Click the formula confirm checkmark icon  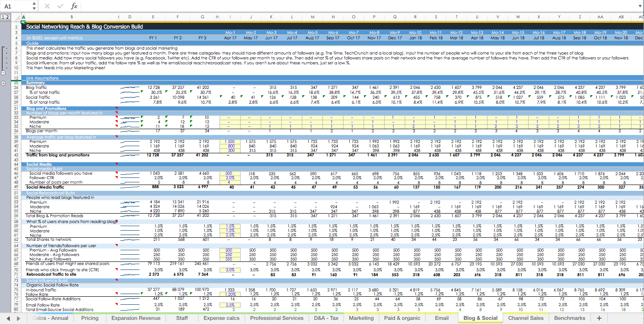(59, 6)
